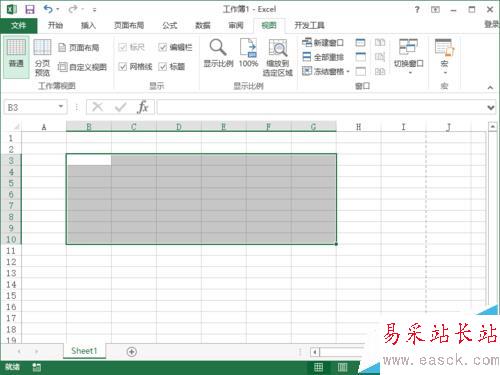Toggle the 标尺 ruler checkbox
The height and width of the screenshot is (375, 500).
click(x=122, y=47)
